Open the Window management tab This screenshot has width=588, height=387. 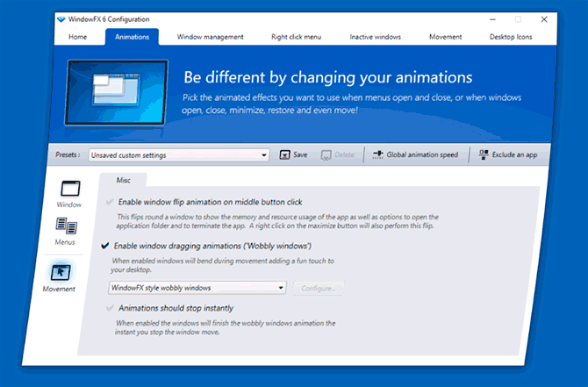click(210, 37)
